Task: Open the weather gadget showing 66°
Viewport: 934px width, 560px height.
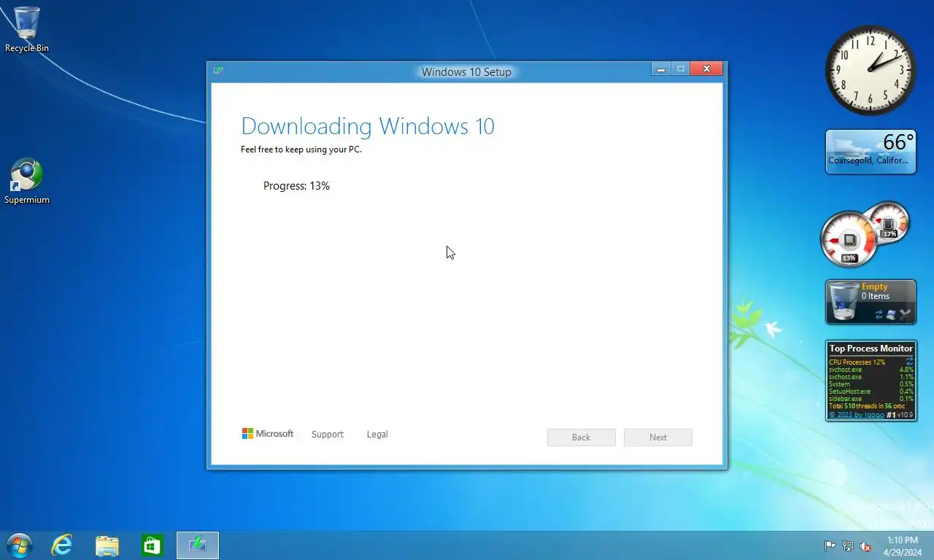Action: [871, 152]
